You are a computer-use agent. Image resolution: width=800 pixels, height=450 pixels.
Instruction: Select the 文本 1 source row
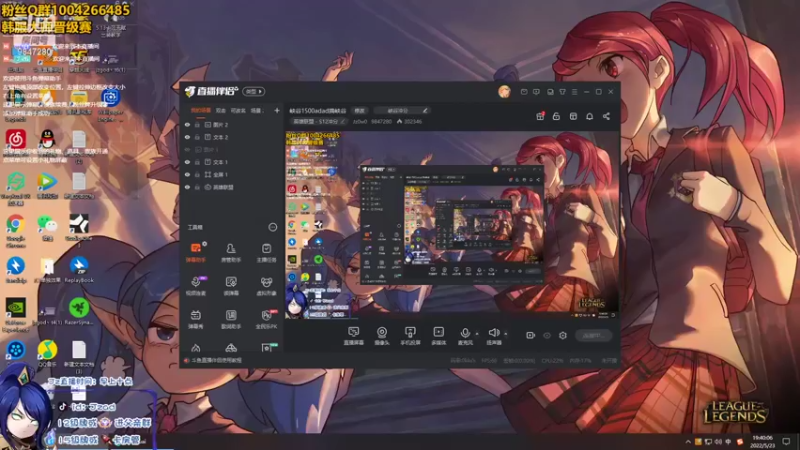[231, 162]
